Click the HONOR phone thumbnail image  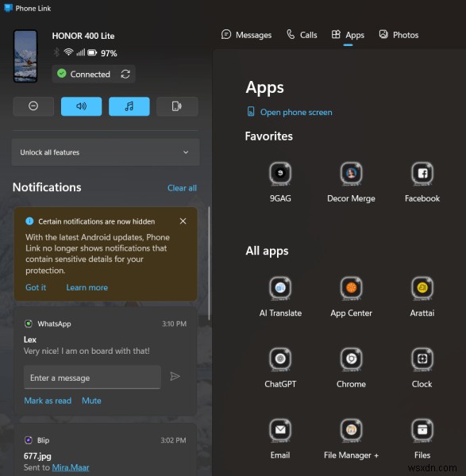pyautogui.click(x=25, y=56)
